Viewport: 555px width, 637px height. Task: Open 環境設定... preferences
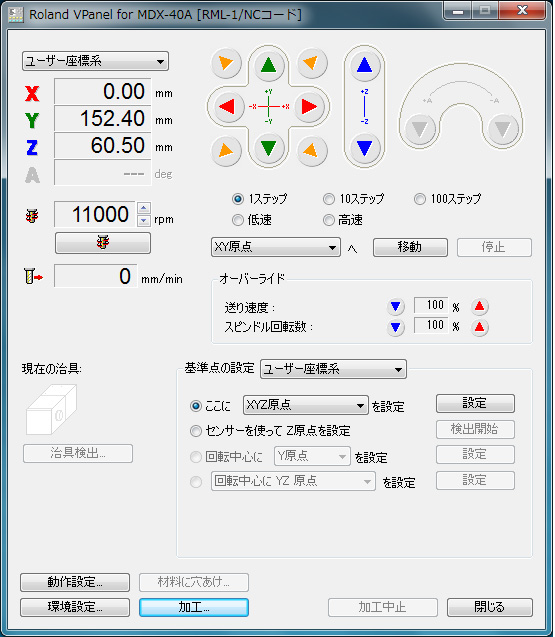[75, 607]
